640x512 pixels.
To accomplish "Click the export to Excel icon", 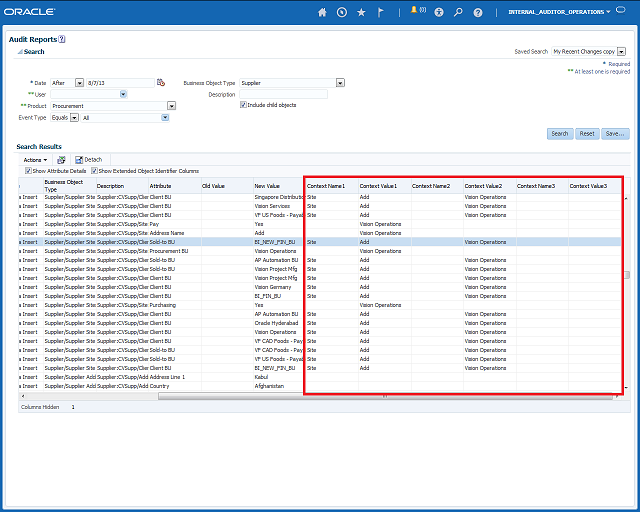I will click(x=61, y=160).
